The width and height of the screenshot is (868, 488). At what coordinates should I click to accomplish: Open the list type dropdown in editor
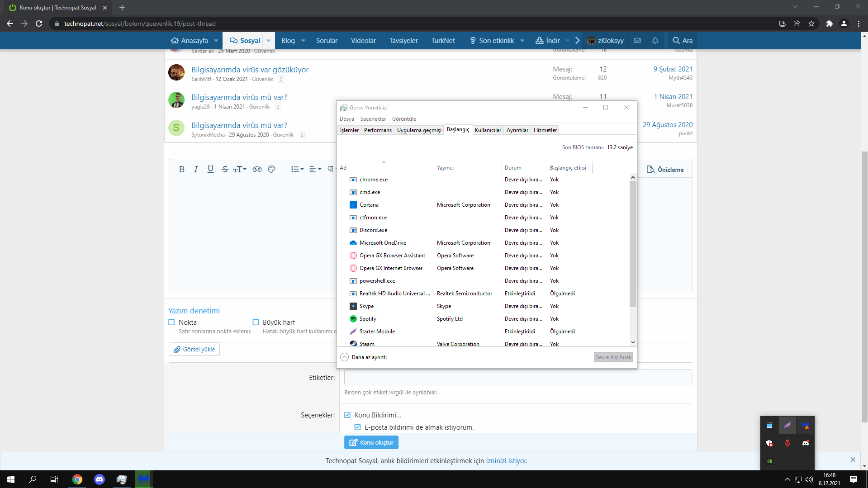297,169
